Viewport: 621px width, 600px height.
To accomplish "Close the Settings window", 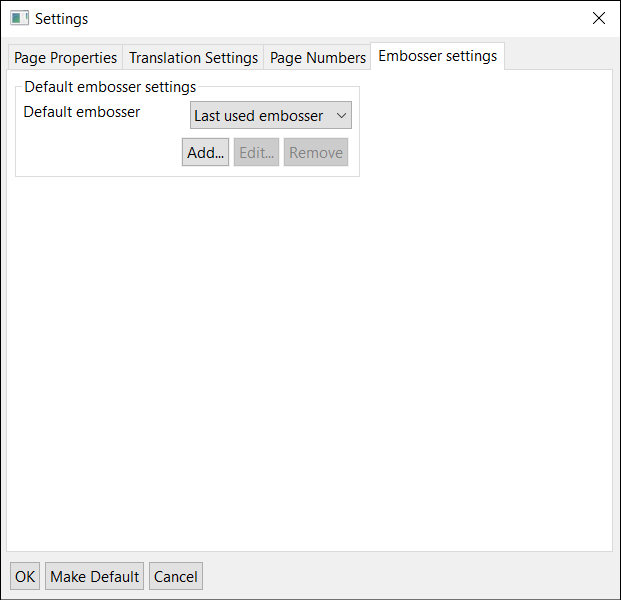I will click(x=598, y=18).
